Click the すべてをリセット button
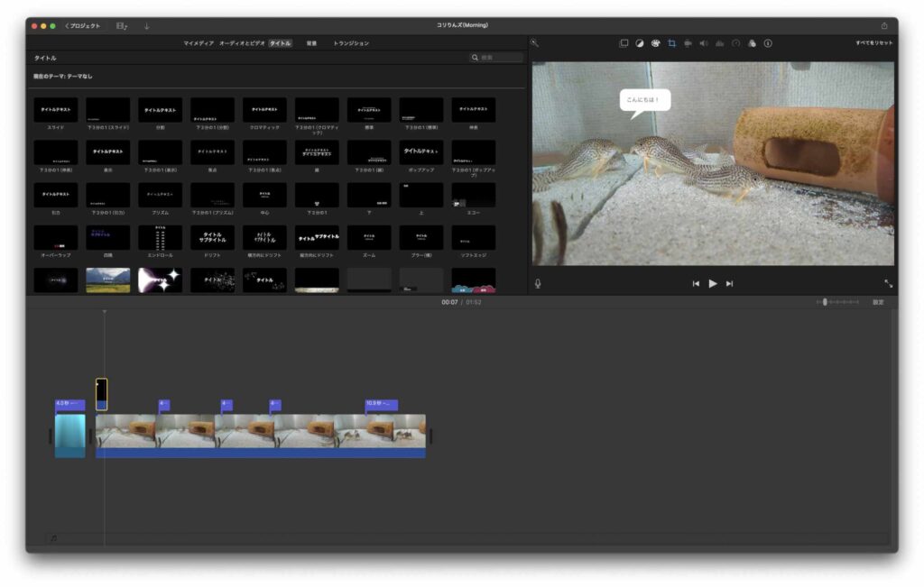This screenshot has width=924, height=587. pos(874,43)
